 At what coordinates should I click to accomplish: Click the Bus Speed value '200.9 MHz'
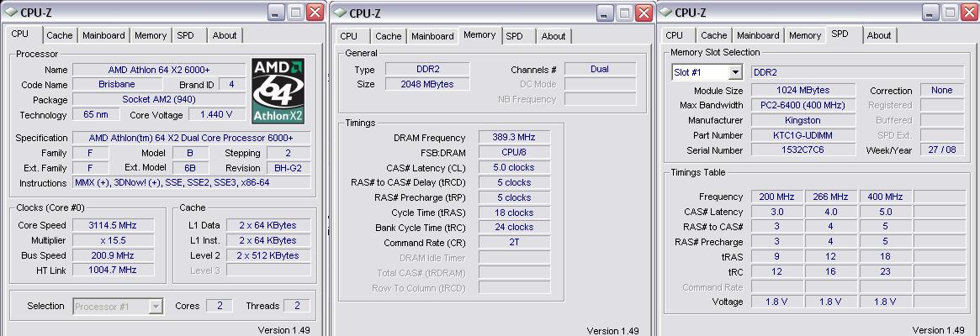113,255
